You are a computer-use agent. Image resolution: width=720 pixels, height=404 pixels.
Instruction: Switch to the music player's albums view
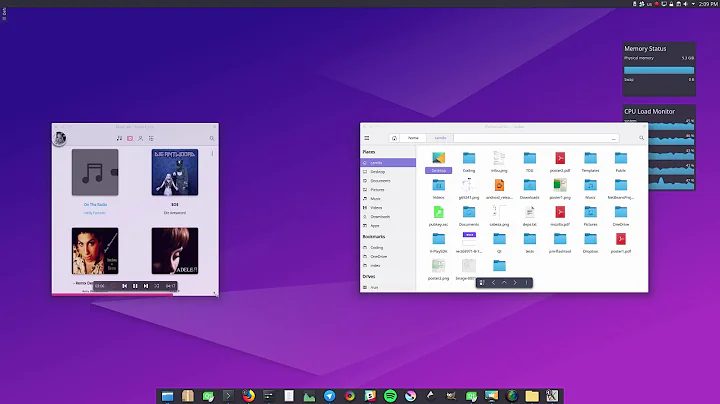pyautogui.click(x=130, y=138)
